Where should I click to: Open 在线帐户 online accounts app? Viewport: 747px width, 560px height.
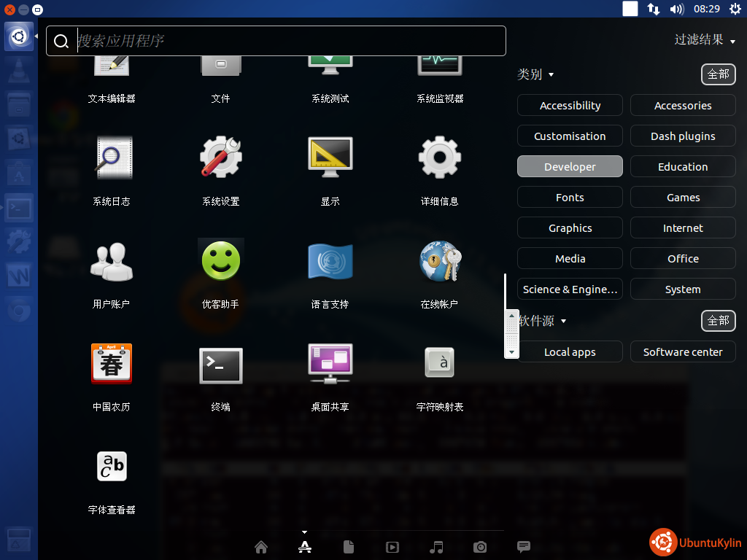click(439, 262)
